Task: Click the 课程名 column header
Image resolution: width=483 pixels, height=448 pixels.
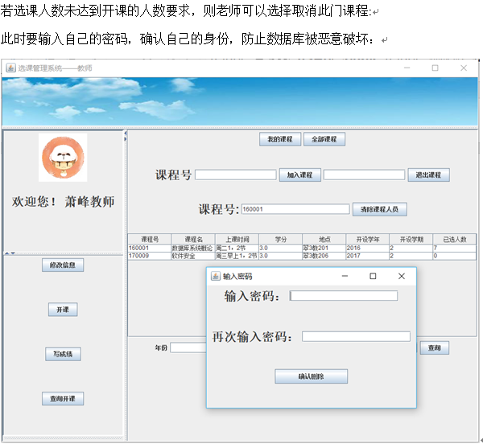Action: pos(193,239)
